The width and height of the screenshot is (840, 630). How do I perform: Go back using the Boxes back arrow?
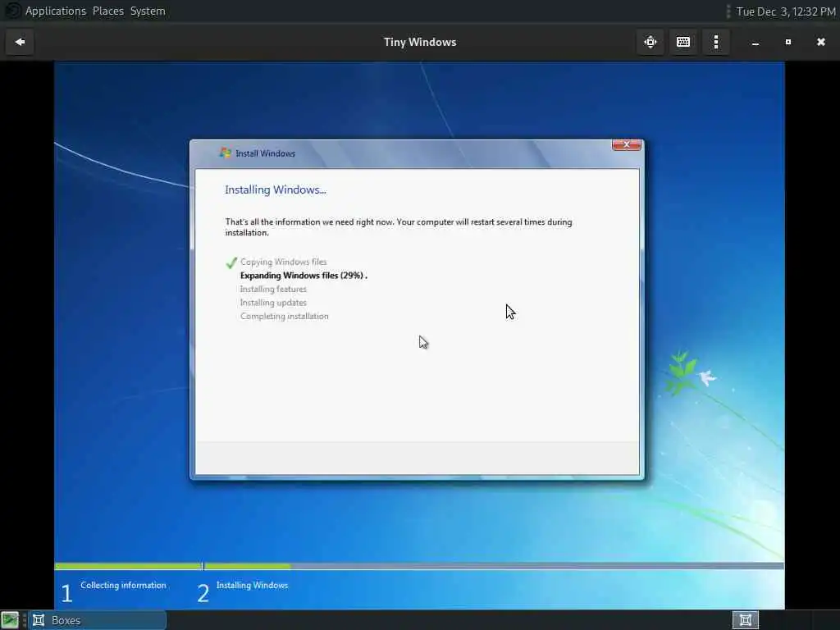(20, 42)
